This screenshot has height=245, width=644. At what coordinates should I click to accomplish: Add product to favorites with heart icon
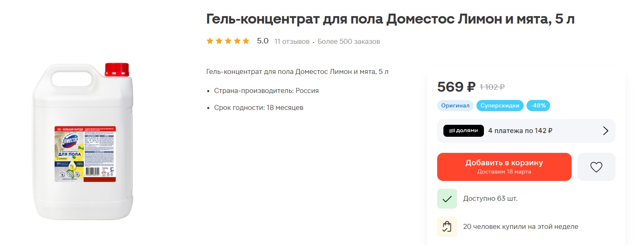[x=596, y=167]
